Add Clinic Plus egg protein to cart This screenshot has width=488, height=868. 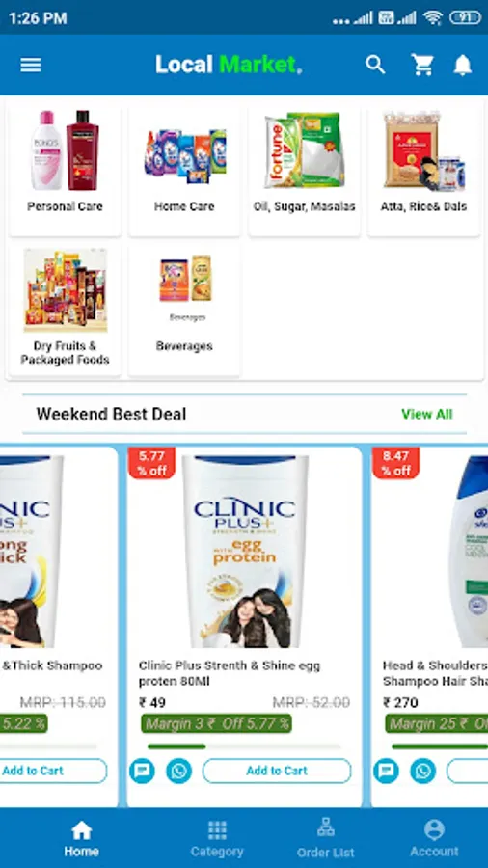point(277,771)
